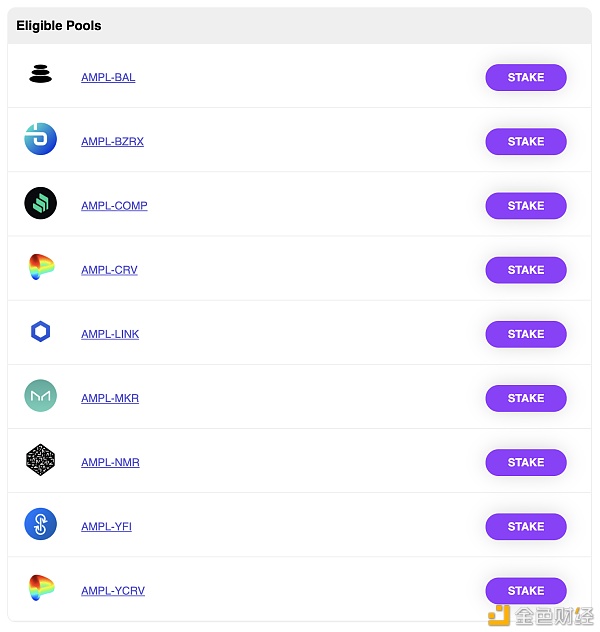
Task: Click the rainbow icon beside AMPL-YCRV
Action: pos(41,588)
